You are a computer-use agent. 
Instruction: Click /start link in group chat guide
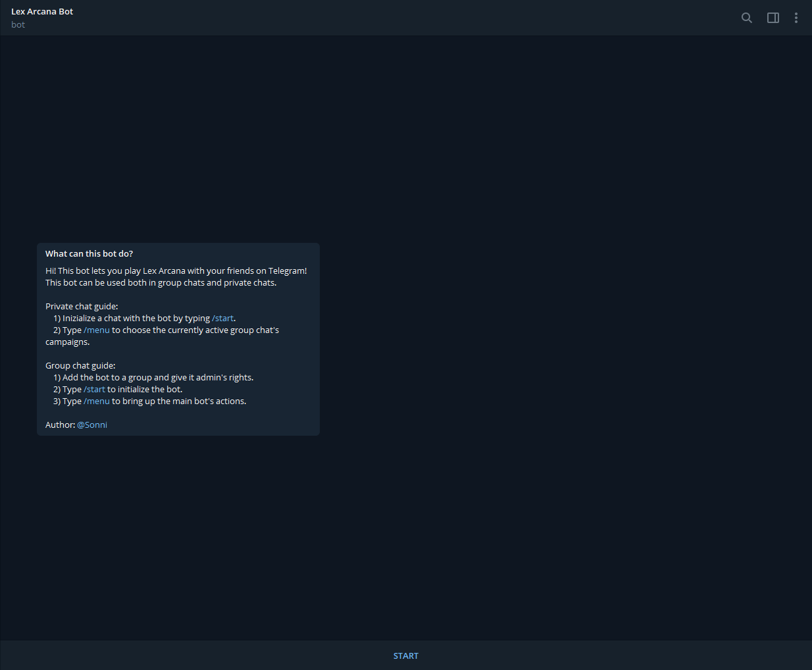point(94,390)
